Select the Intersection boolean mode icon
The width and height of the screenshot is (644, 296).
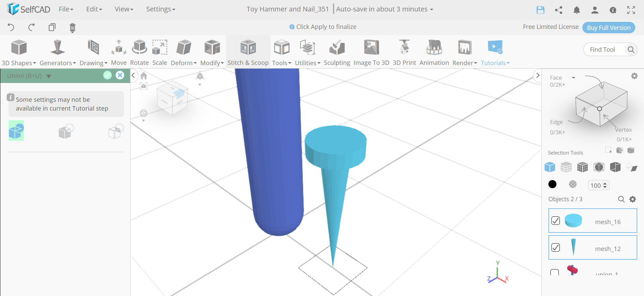[116, 131]
